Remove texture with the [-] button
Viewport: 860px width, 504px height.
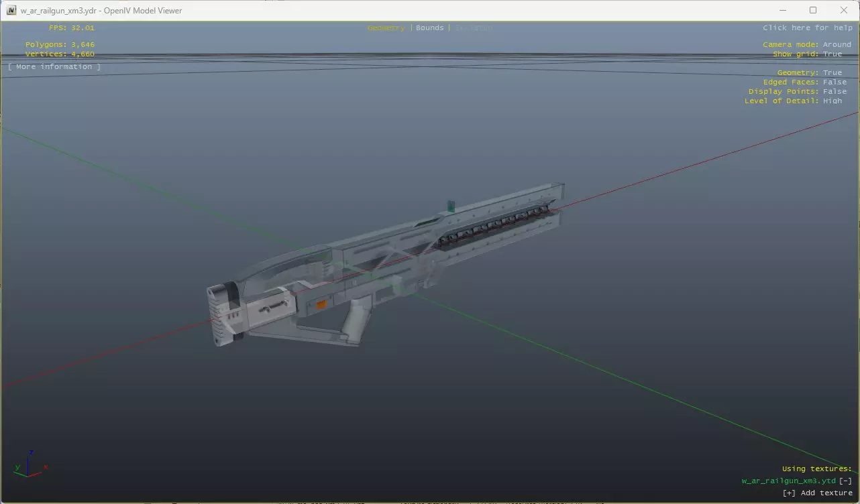coord(845,481)
